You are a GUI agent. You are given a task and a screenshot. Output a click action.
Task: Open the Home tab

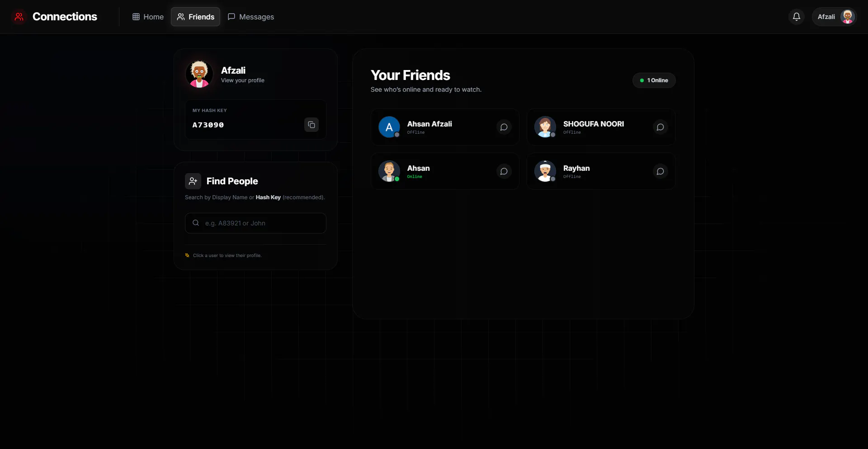click(x=148, y=17)
